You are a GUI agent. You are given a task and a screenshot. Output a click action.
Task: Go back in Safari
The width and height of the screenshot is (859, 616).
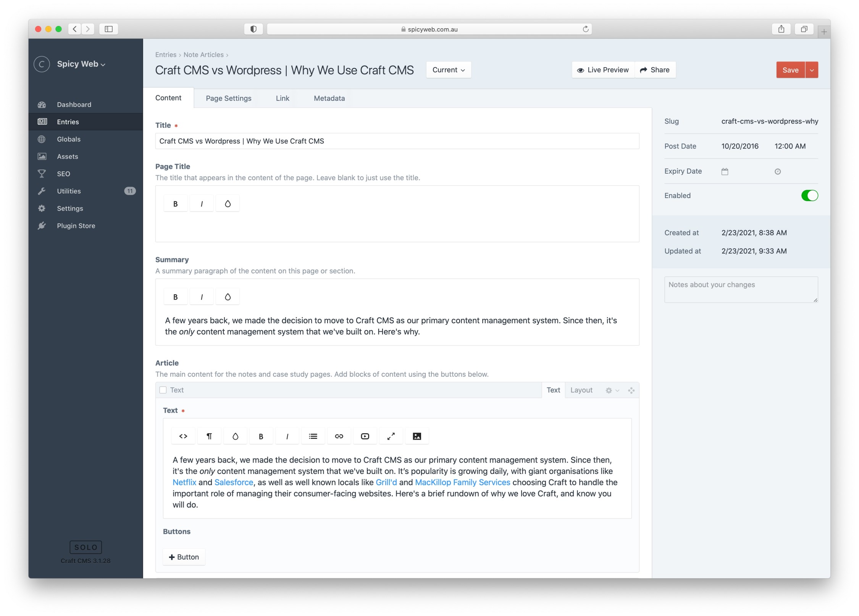click(x=75, y=29)
